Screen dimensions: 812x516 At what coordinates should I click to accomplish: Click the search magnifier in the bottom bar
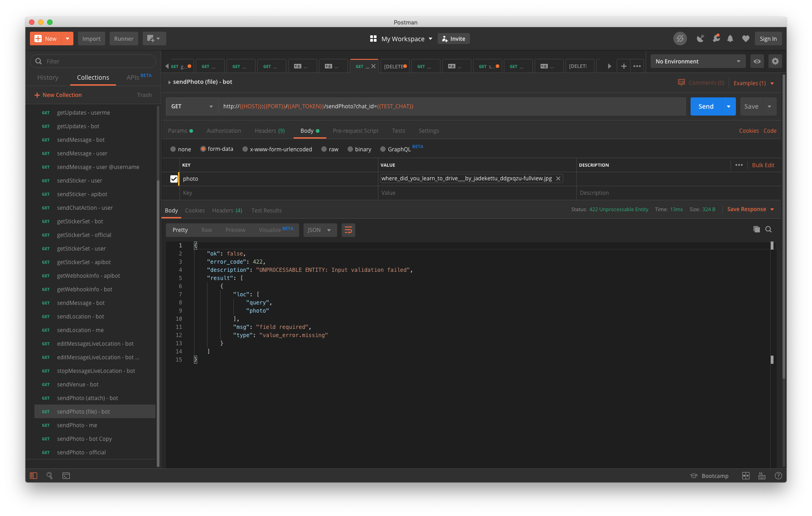tap(49, 476)
